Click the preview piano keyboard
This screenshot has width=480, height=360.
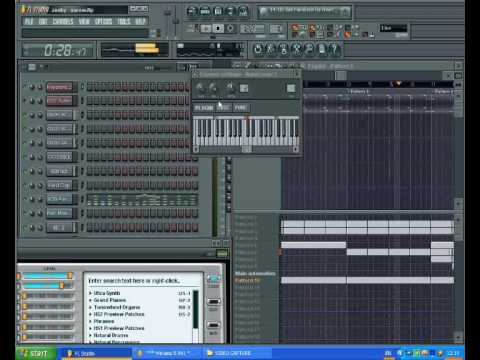[246, 131]
